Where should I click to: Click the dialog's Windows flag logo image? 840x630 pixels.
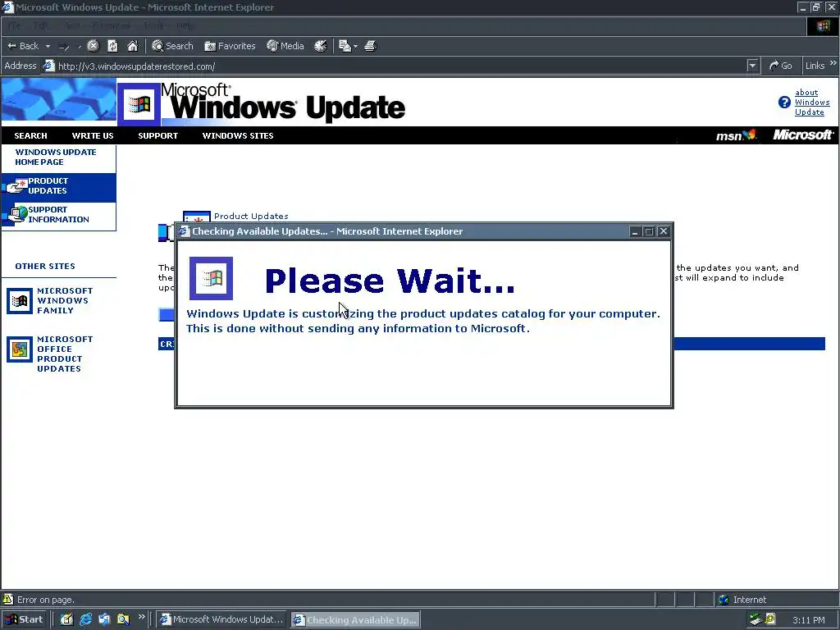point(211,278)
